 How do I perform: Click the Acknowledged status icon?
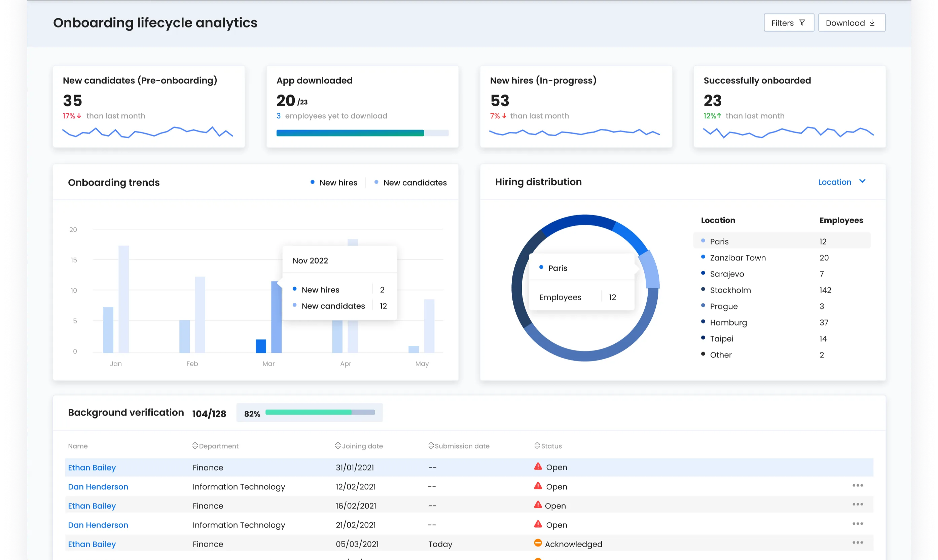[538, 543]
